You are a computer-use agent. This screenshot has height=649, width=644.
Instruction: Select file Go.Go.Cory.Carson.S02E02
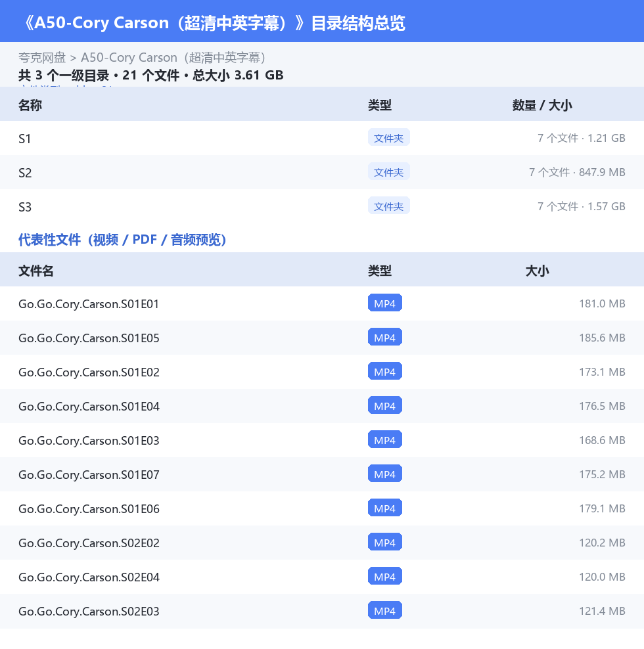89,543
